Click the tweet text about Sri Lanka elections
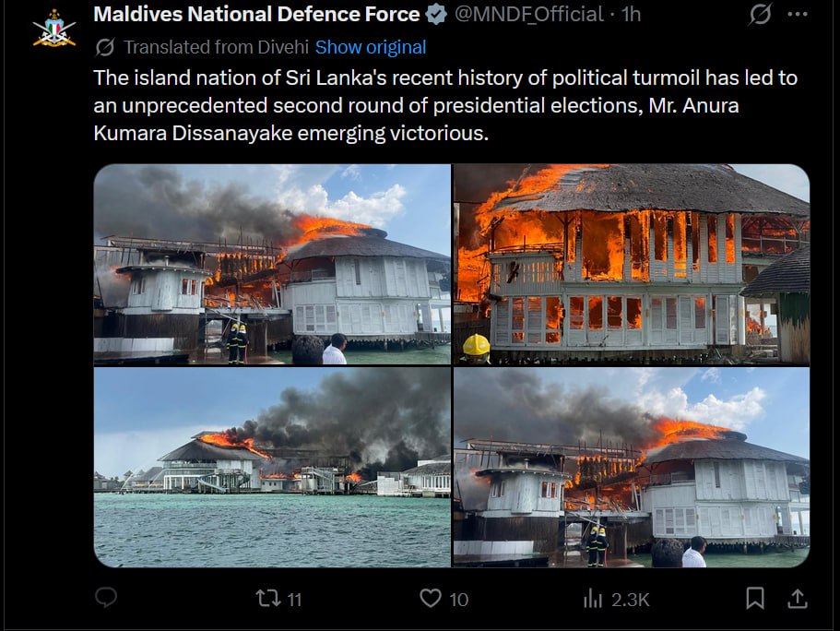Image resolution: width=840 pixels, height=631 pixels. [445, 105]
